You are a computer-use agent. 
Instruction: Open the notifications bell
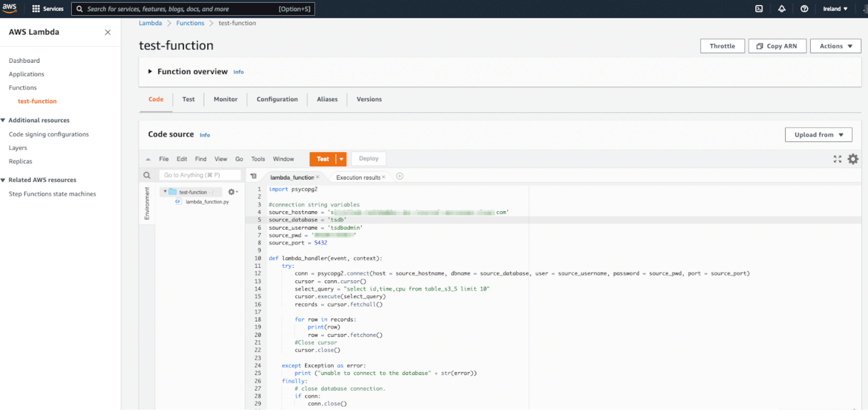pos(781,9)
